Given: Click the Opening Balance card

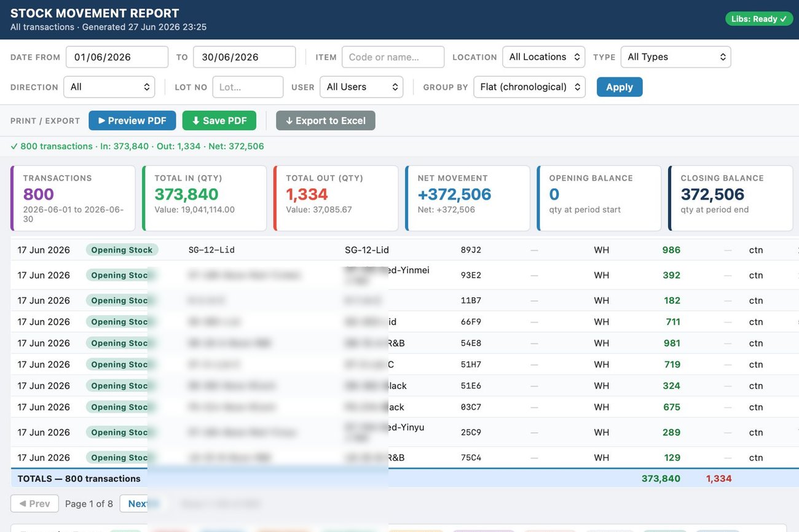Looking at the screenshot, I should pos(599,198).
